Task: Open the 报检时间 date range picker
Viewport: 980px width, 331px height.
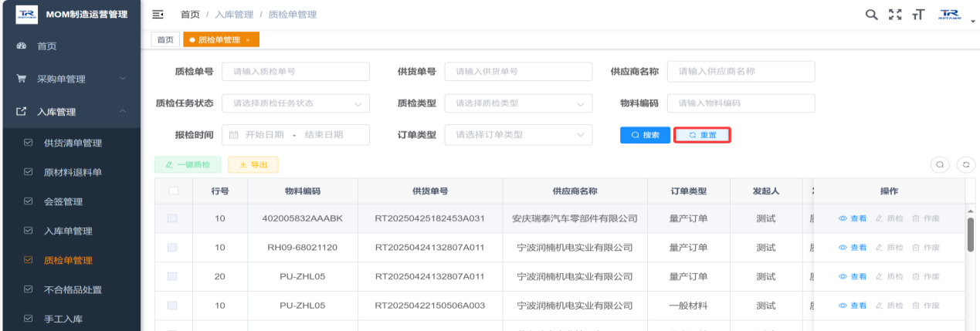Action: pos(296,134)
